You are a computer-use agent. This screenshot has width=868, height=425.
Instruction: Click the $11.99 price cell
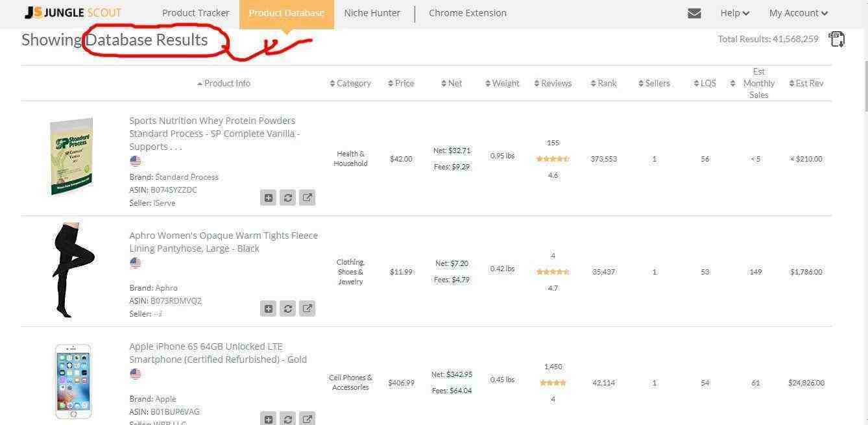pyautogui.click(x=401, y=272)
